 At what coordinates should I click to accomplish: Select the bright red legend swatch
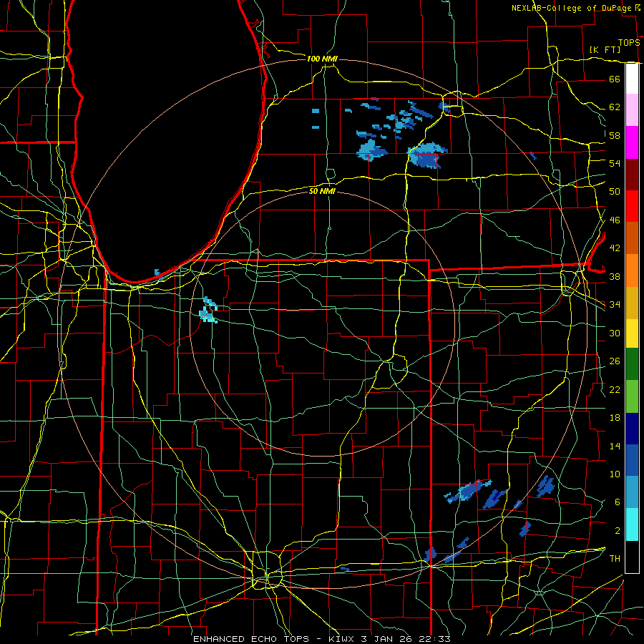point(632,206)
